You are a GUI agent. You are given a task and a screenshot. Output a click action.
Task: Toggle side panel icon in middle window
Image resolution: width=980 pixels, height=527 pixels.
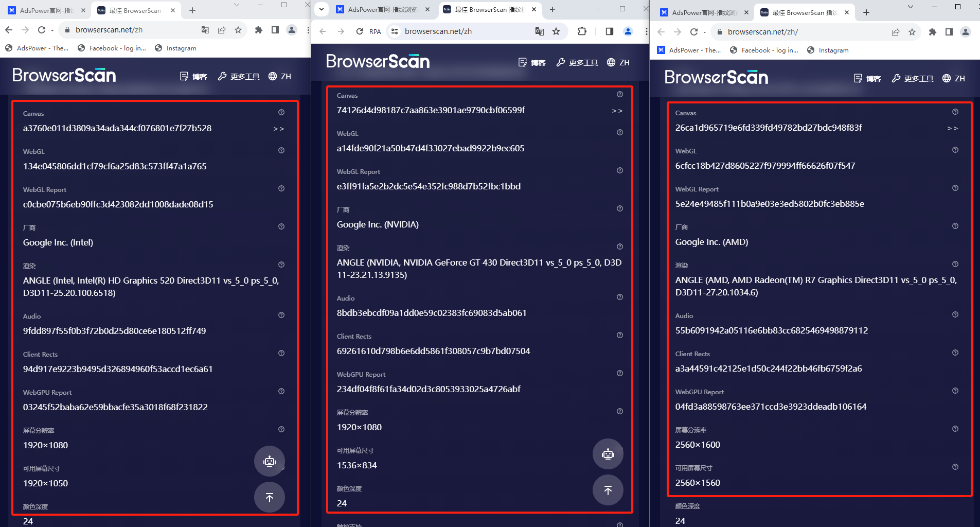coord(610,31)
